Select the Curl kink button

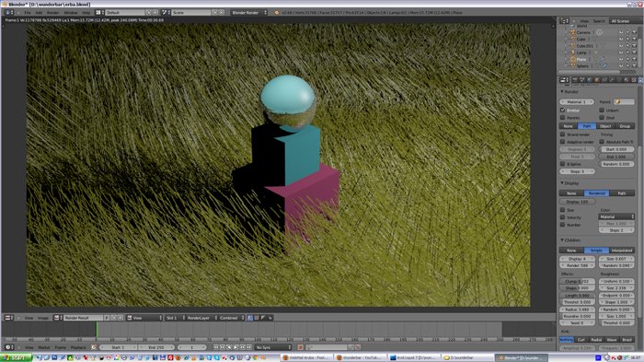[x=581, y=339]
